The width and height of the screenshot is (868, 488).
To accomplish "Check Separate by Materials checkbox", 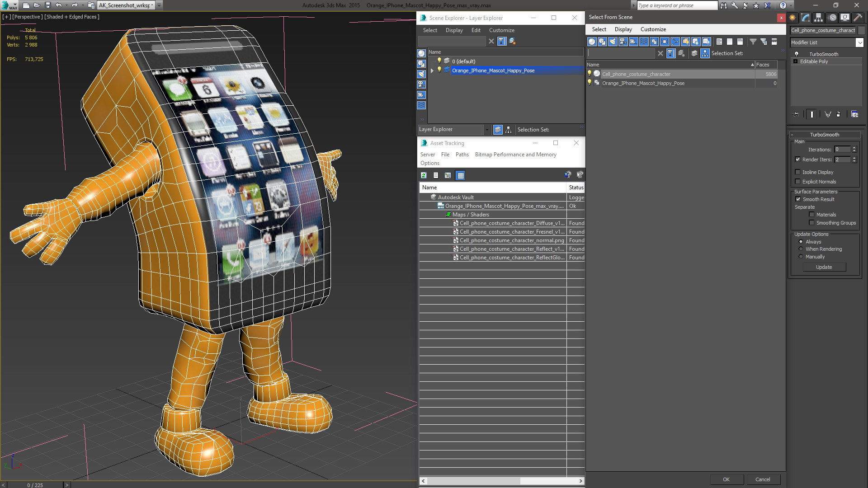I will click(x=811, y=215).
